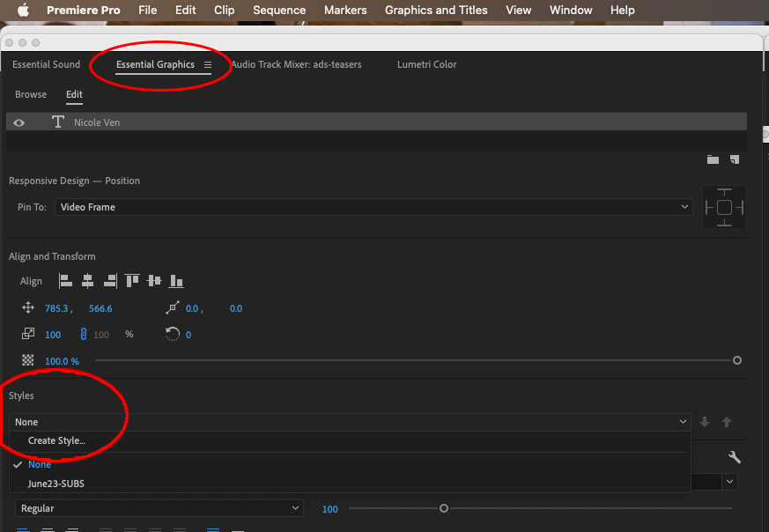
Task: Open the Sequence menu
Action: [x=279, y=10]
